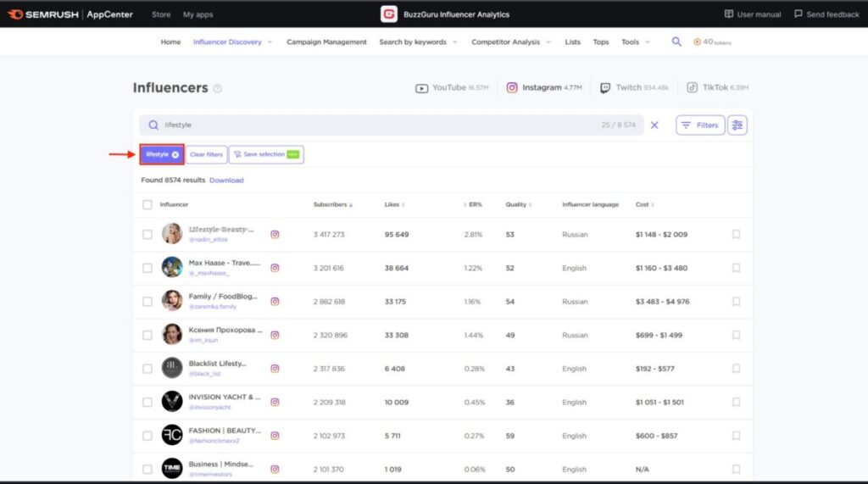Open Max Haase profile avatar

click(x=172, y=267)
